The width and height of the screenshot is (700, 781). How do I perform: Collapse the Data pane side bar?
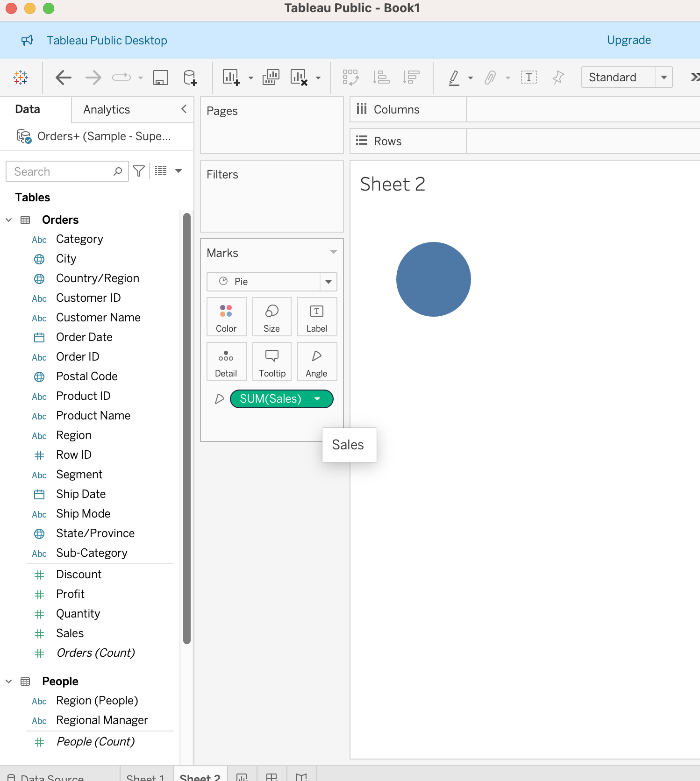[x=184, y=109]
